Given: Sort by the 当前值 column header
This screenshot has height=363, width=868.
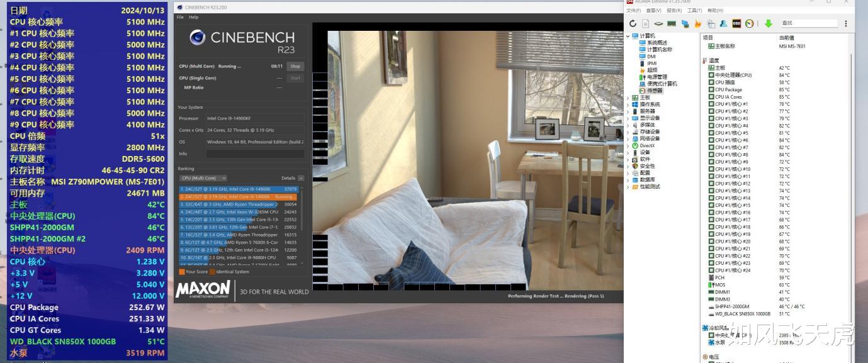Looking at the screenshot, I should point(786,38).
